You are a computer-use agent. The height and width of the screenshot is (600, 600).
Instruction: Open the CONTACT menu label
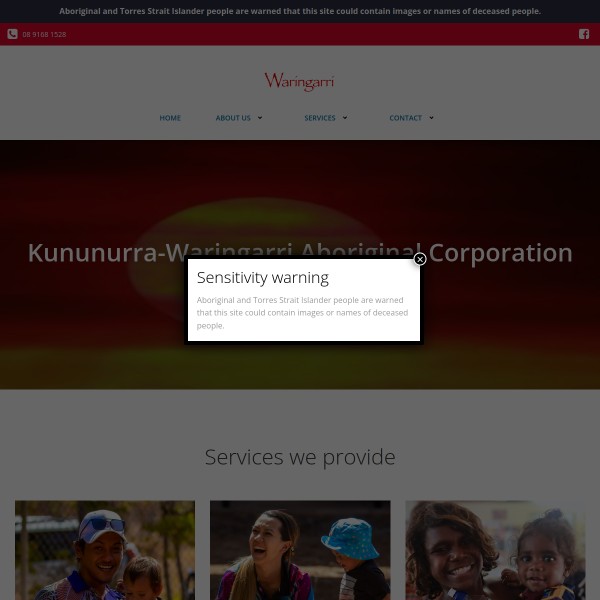(406, 118)
